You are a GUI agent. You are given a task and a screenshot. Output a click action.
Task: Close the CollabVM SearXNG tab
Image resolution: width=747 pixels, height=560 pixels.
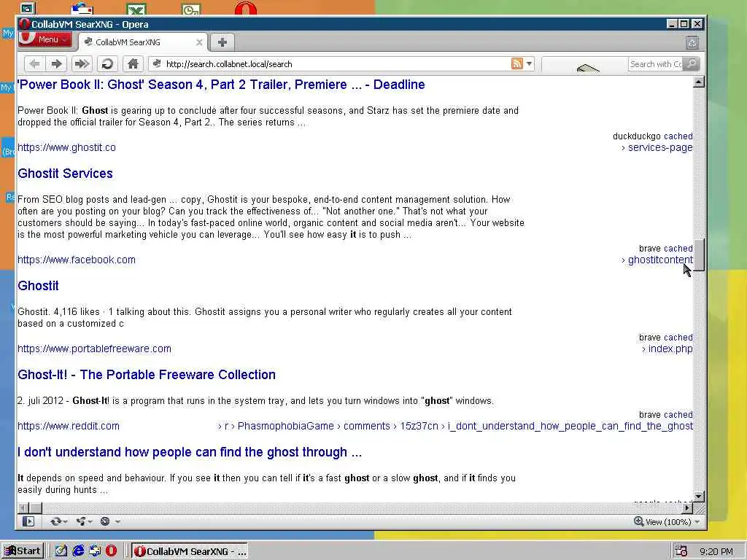pos(199,42)
